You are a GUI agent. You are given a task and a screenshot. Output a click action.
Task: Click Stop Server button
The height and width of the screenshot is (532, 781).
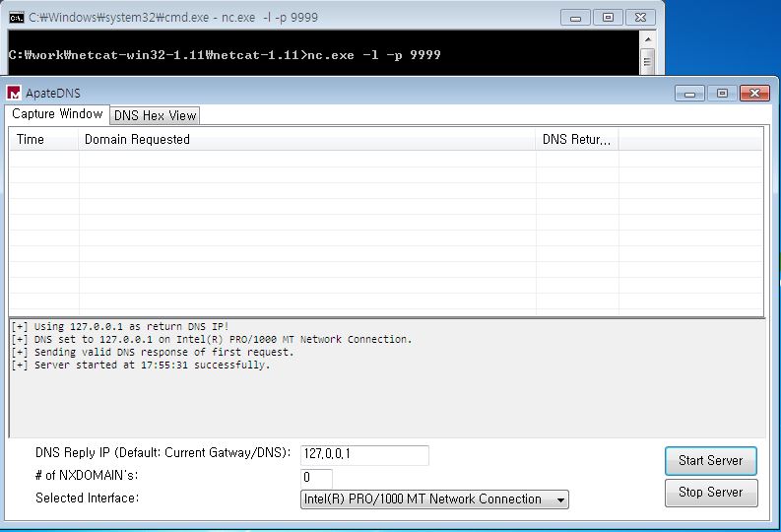point(711,493)
